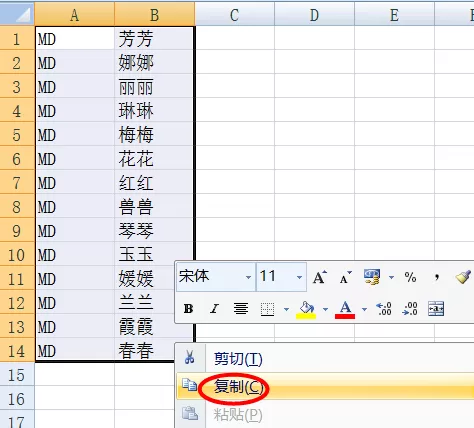The height and width of the screenshot is (428, 474).
Task: Click the Format Painter brush icon
Action: (x=464, y=277)
